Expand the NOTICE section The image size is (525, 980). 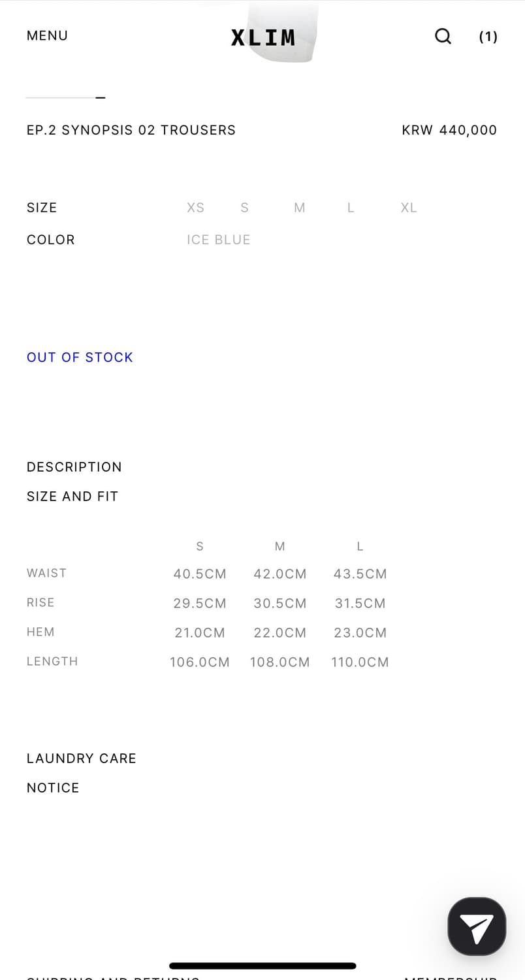[53, 788]
